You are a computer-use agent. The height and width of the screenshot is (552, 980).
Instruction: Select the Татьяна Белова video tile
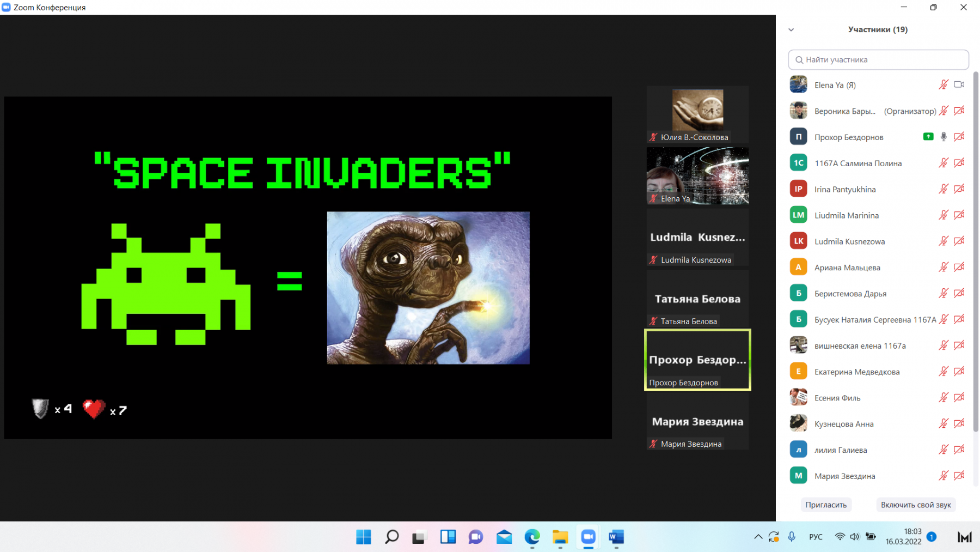(x=697, y=299)
